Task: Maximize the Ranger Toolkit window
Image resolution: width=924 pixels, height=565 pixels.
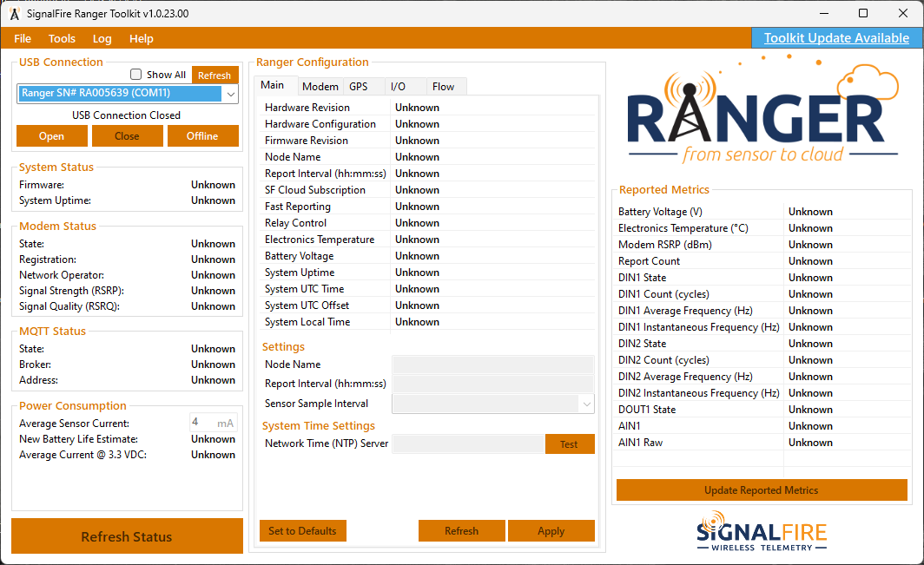Action: coord(863,13)
